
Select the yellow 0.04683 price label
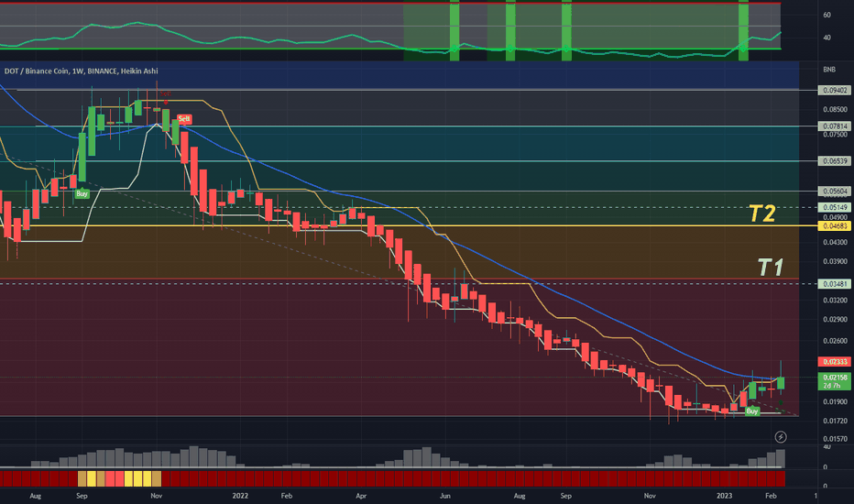(835, 226)
